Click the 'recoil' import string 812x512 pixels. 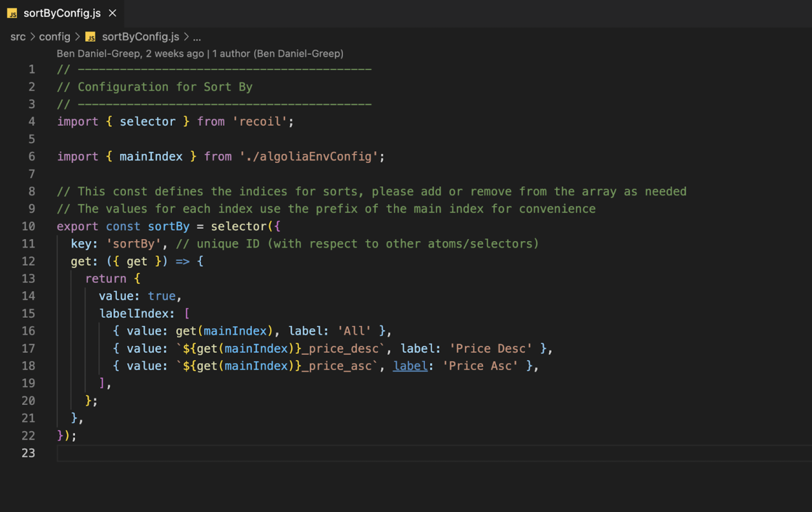260,122
